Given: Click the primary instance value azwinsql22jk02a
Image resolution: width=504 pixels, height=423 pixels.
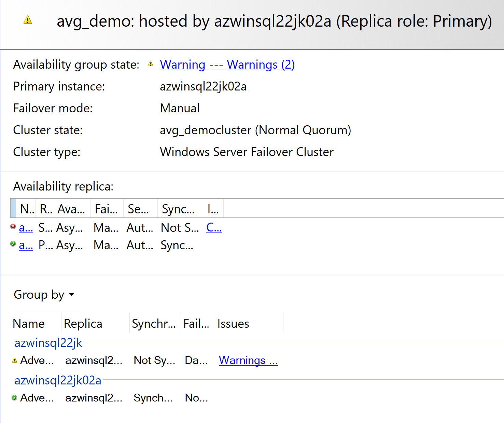Looking at the screenshot, I should coord(203,86).
